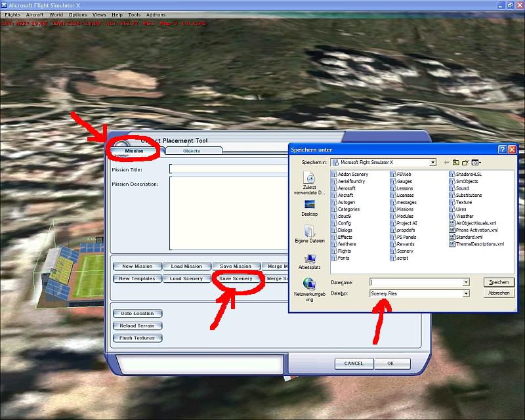The height and width of the screenshot is (420, 525).
Task: Open the Tools menu
Action: 135,14
